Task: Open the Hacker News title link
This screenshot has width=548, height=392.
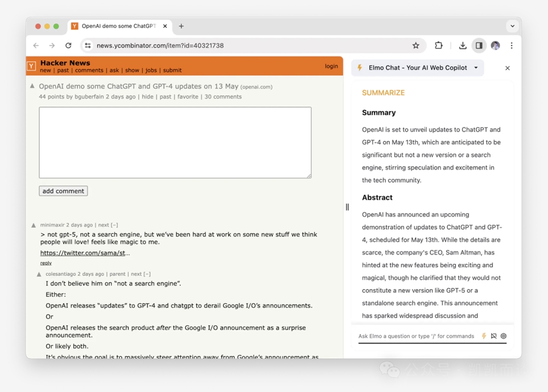Action: click(65, 63)
